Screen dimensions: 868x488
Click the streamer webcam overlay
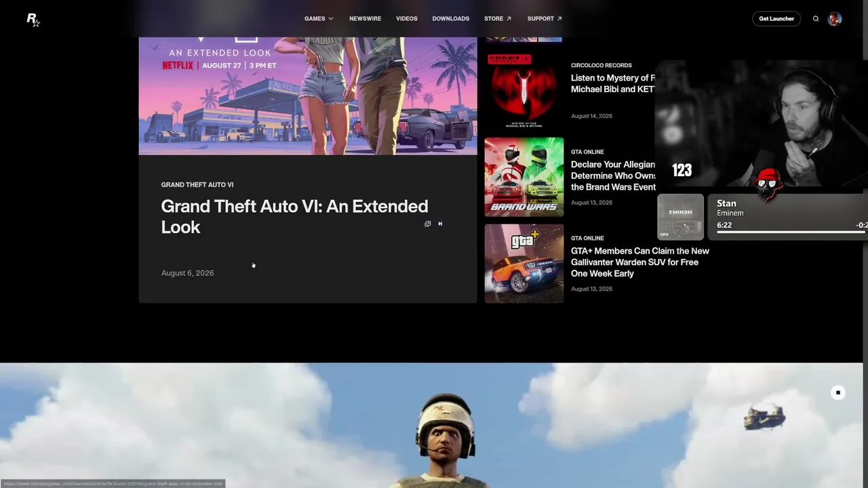761,123
